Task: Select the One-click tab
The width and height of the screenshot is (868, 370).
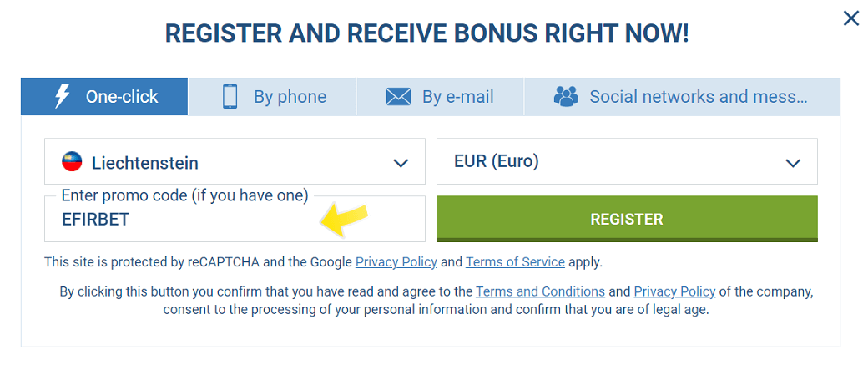Action: point(104,96)
